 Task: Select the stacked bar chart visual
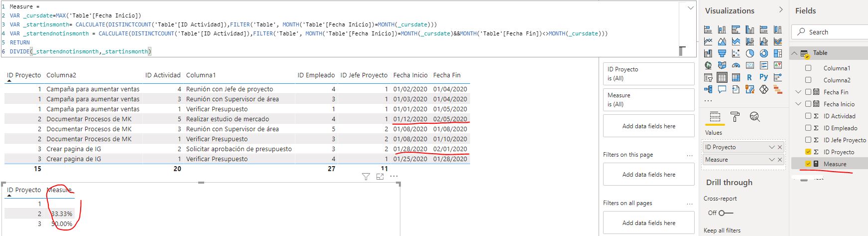point(708,29)
